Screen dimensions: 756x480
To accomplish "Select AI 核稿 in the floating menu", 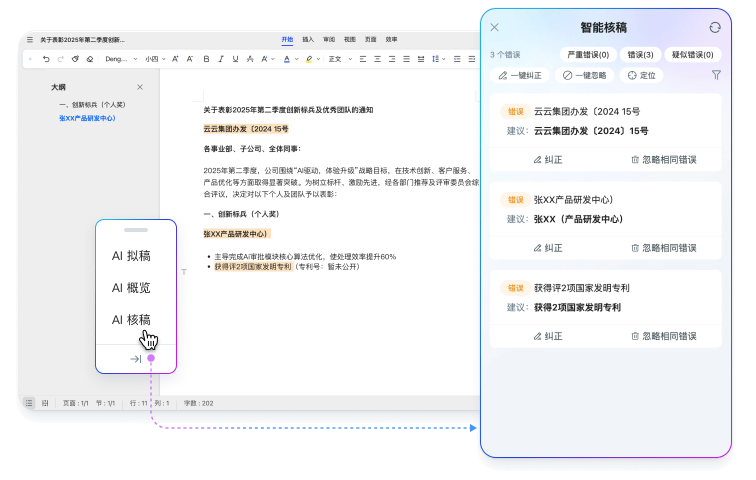I will tap(131, 320).
